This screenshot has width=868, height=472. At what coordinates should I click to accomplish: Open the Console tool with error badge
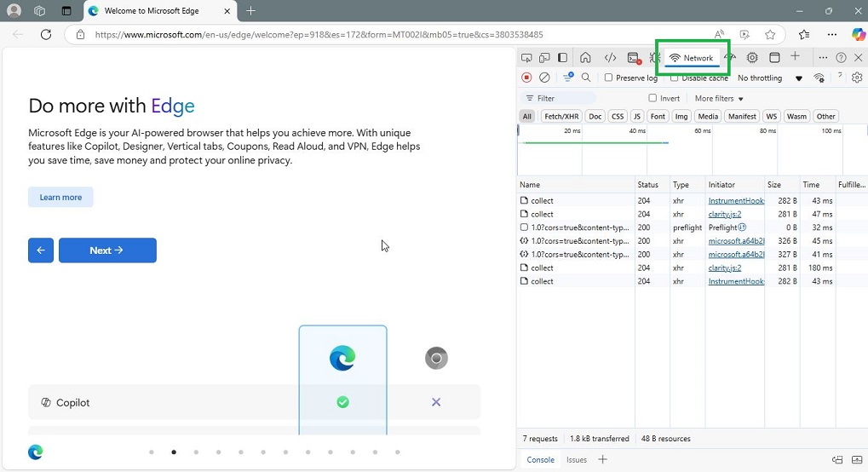[634, 58]
